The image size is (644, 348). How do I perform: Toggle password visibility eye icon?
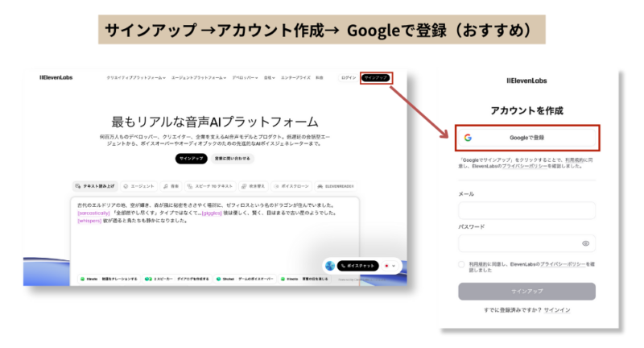click(585, 242)
